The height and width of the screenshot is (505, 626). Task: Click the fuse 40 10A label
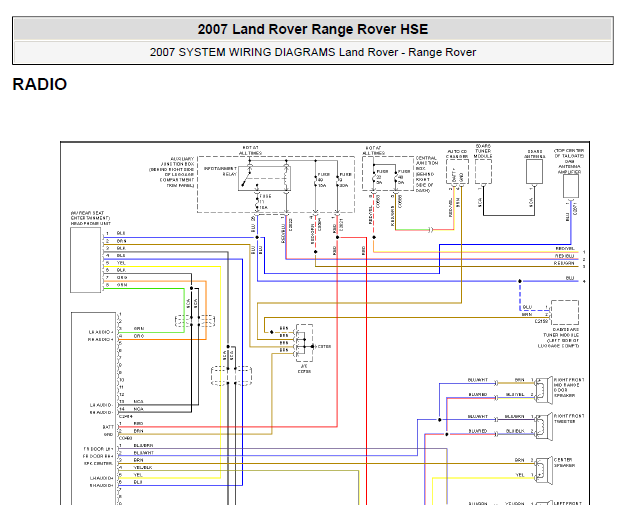click(x=322, y=180)
